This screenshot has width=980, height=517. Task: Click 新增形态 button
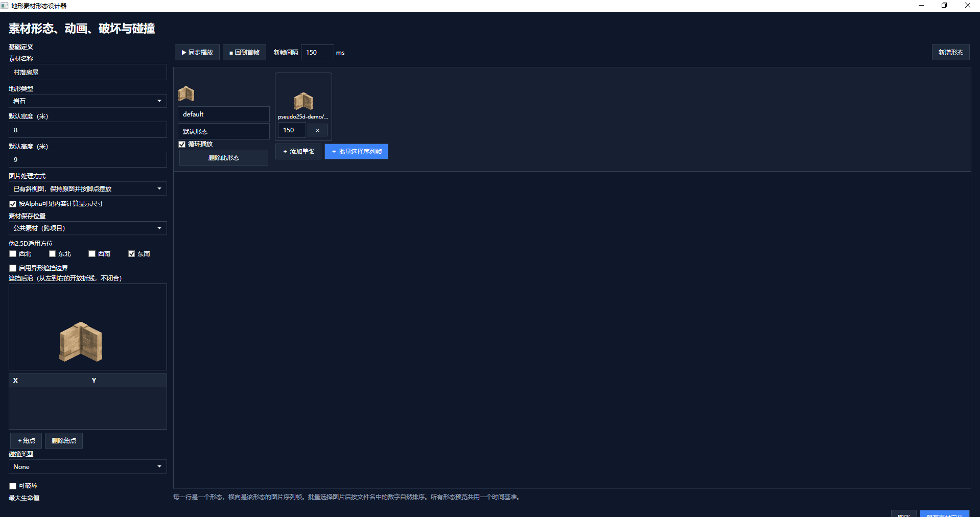point(950,53)
